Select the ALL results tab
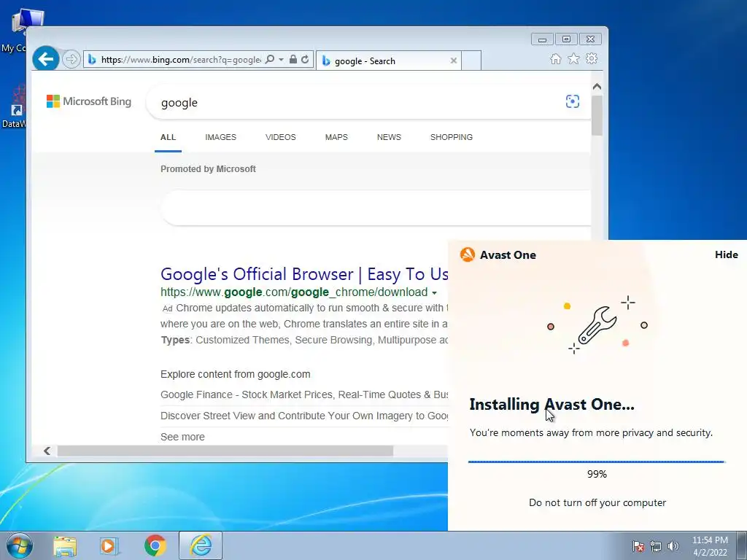 point(169,137)
